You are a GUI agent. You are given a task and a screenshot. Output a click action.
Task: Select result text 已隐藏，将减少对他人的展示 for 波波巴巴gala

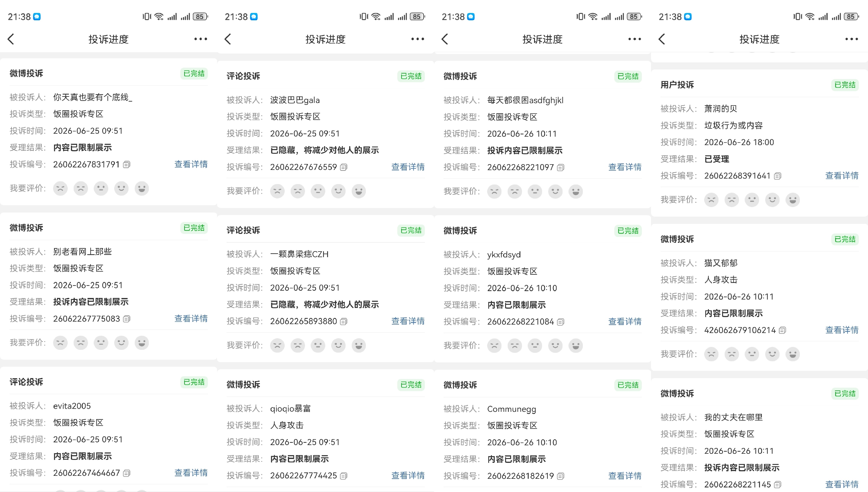click(x=325, y=150)
